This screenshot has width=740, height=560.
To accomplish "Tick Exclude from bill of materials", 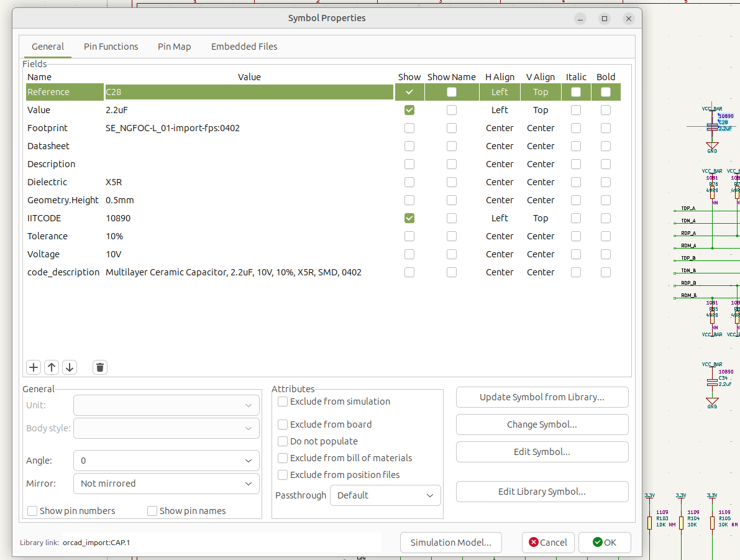I will tap(283, 458).
